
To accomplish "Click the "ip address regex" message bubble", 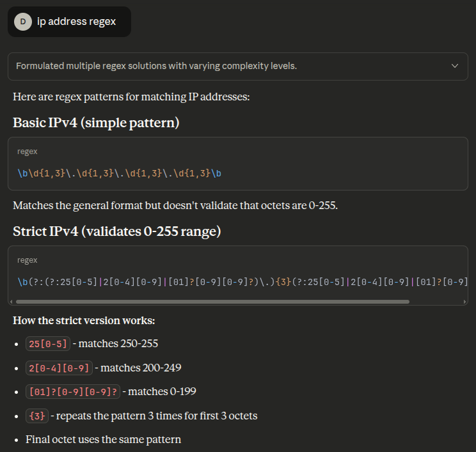I will [x=77, y=22].
